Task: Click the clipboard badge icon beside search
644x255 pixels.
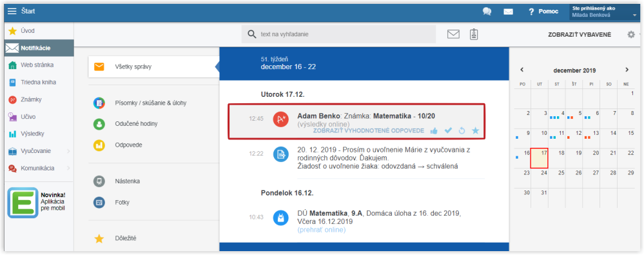Action: 474,34
